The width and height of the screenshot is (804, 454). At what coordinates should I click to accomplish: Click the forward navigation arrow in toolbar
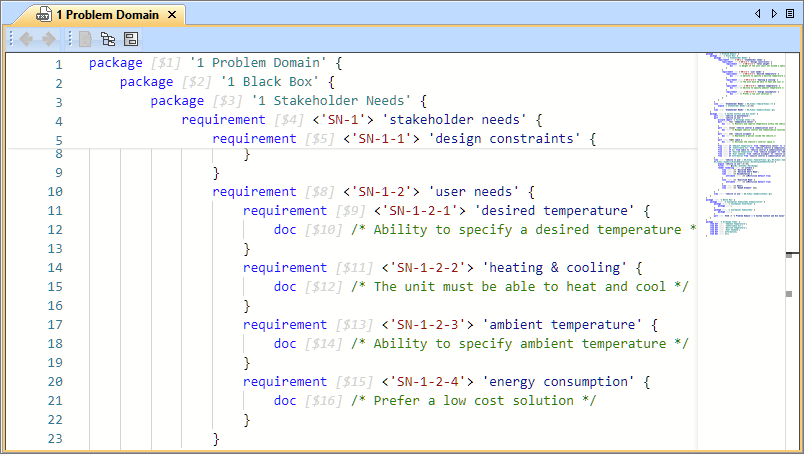point(48,39)
